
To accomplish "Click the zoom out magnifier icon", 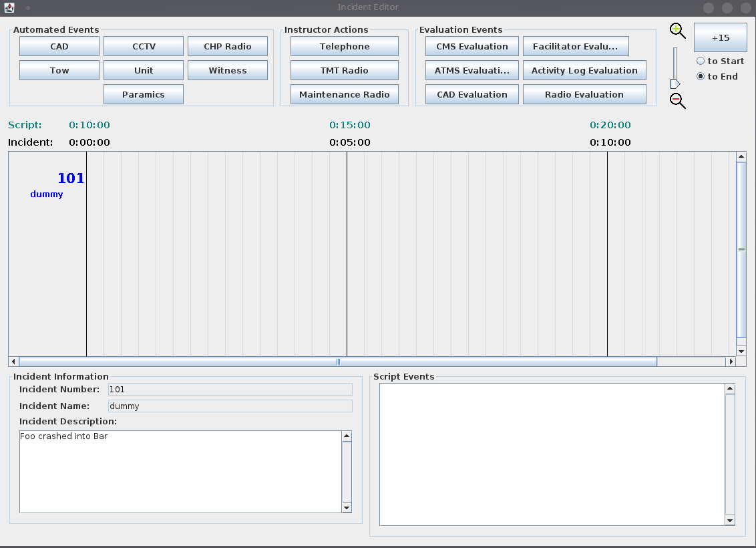I will coord(677,101).
